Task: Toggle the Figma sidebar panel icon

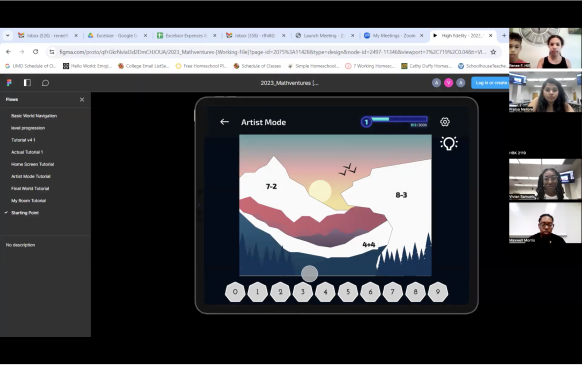Action: coord(27,83)
